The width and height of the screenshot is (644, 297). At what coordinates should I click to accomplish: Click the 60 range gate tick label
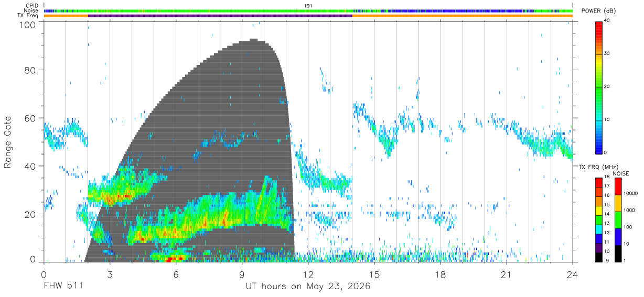30,118
